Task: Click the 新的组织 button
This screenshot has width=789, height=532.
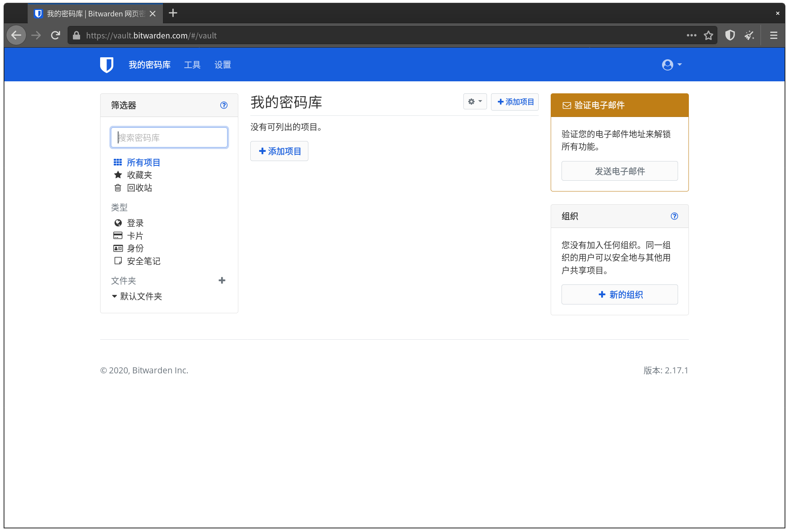Action: [x=620, y=295]
